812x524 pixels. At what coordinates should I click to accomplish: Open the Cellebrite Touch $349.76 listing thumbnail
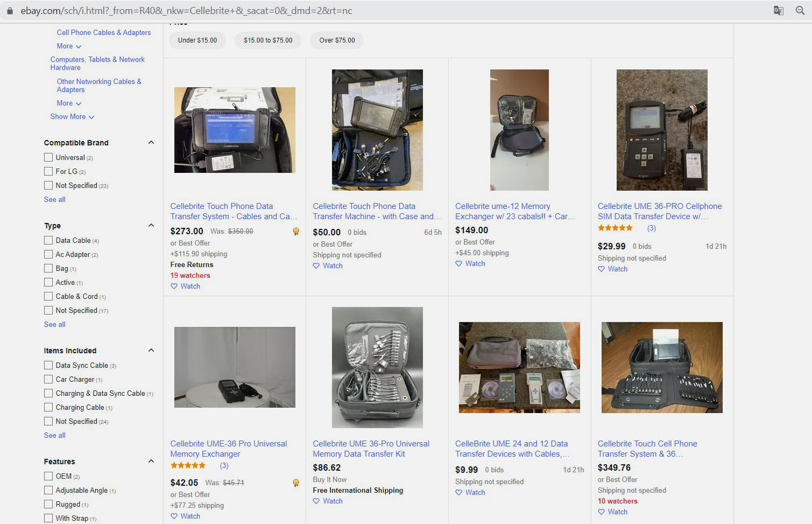(x=662, y=368)
